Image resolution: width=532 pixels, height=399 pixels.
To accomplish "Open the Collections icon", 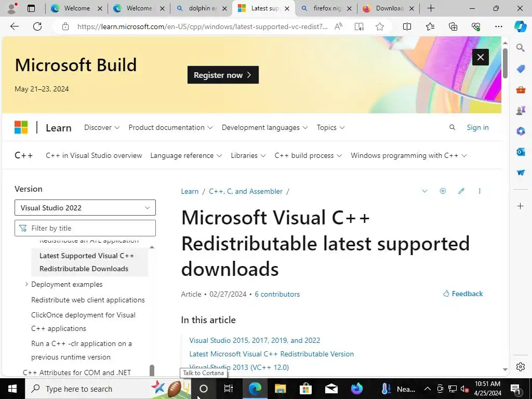I will click(x=453, y=26).
